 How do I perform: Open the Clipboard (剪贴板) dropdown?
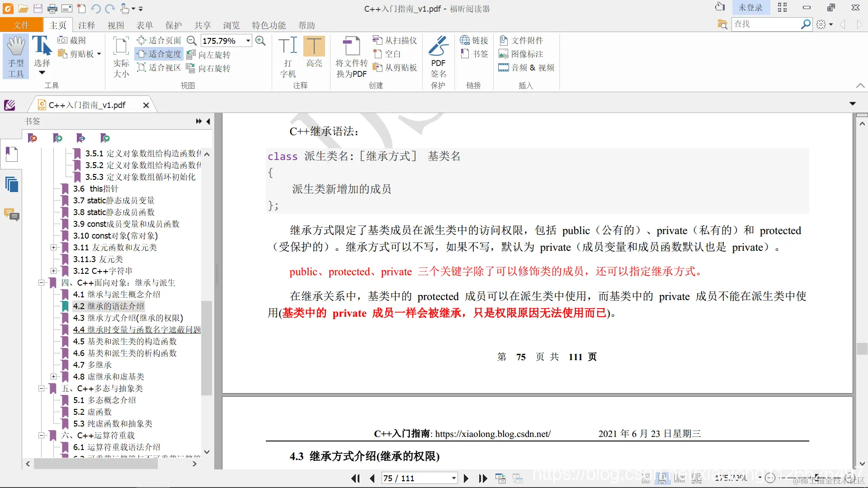point(99,54)
